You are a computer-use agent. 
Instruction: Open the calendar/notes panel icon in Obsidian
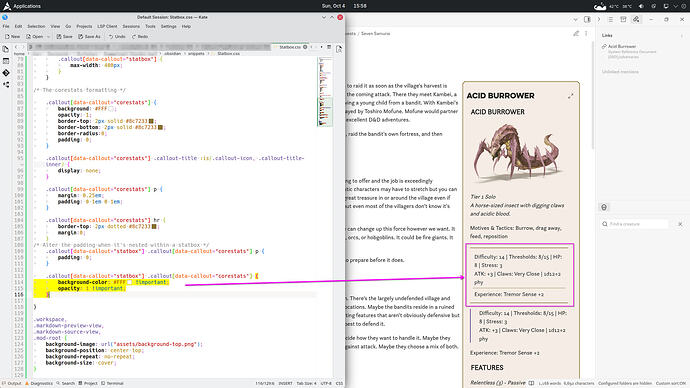point(623,19)
